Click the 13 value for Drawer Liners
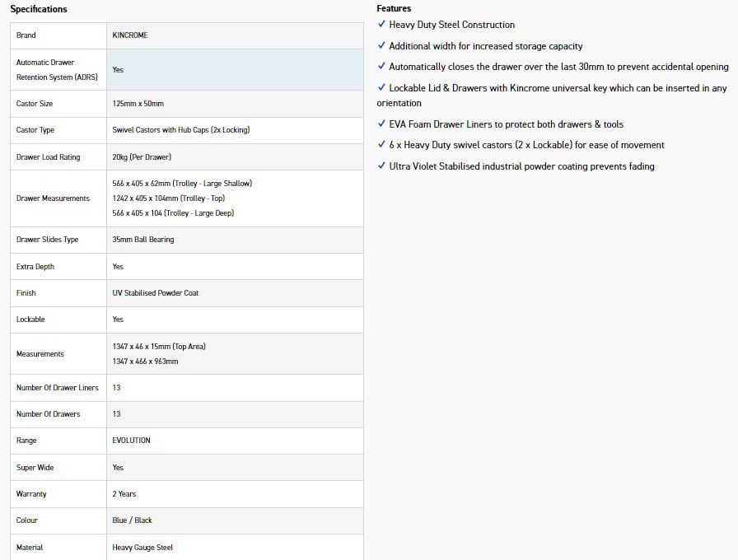This screenshot has width=738, height=560. click(116, 388)
